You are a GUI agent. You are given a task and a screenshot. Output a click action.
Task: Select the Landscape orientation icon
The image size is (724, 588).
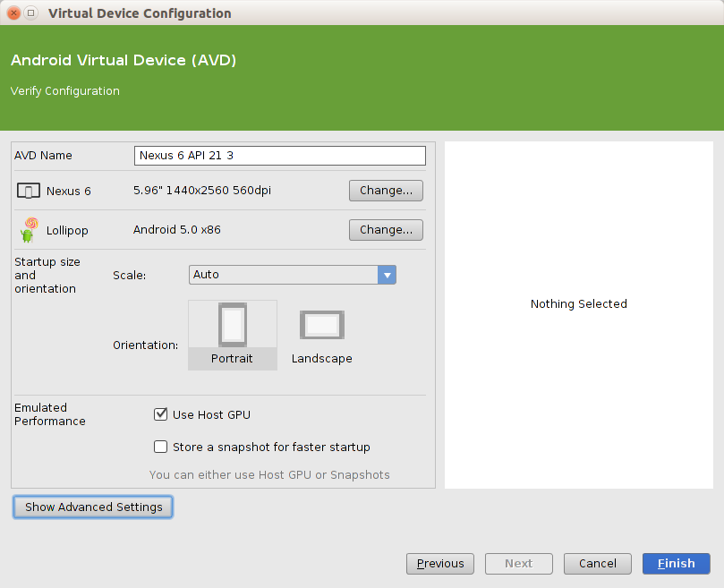(322, 325)
